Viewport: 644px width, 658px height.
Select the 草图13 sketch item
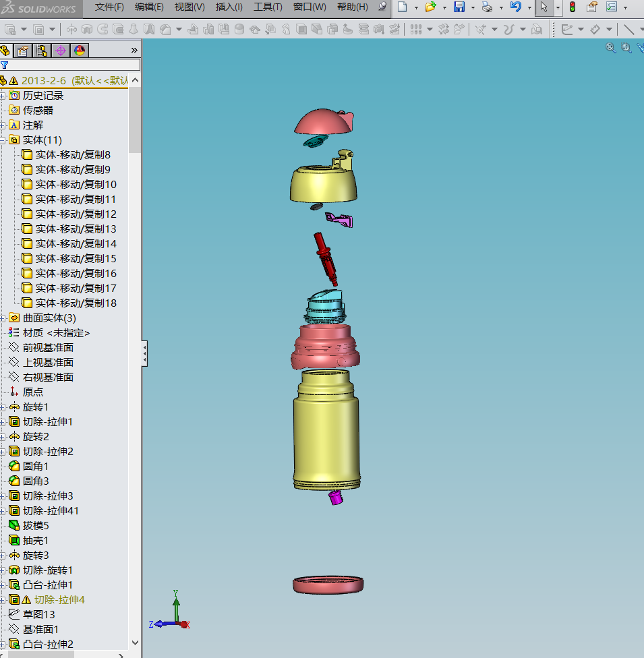38,614
